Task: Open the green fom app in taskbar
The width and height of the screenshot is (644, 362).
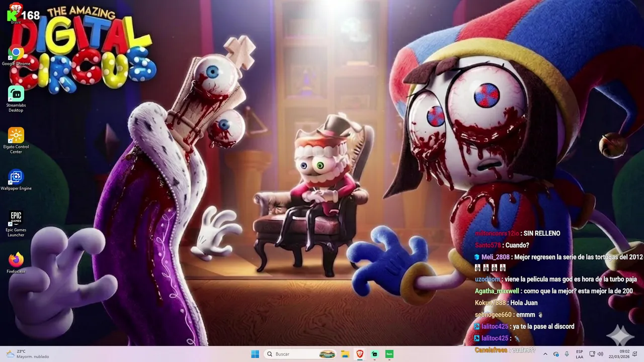Action: 389,354
